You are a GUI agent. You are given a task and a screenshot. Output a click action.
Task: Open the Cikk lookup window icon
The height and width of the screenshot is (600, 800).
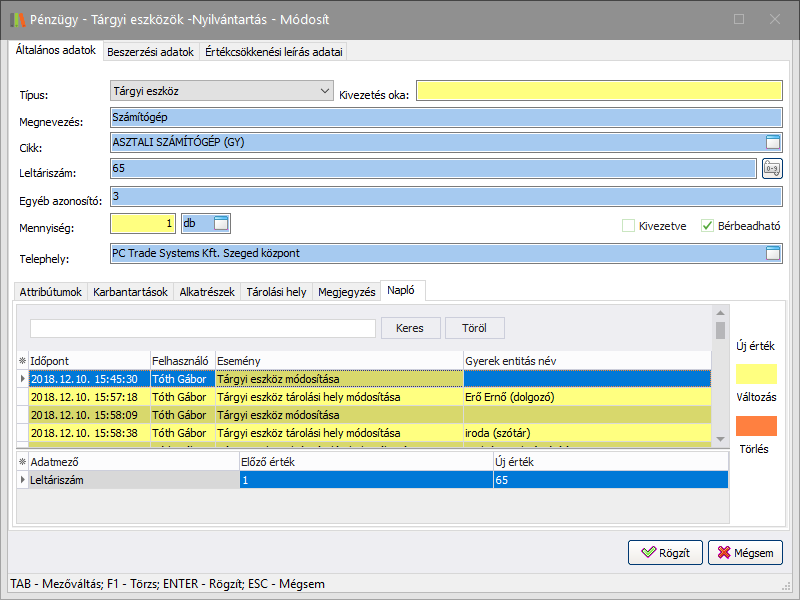pyautogui.click(x=772, y=142)
